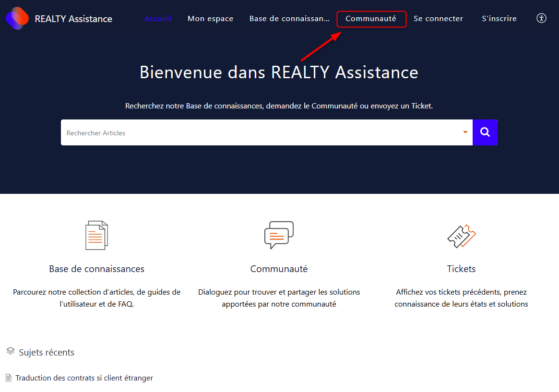The height and width of the screenshot is (392, 559).
Task: Open Base de connaissances navigation tab
Action: (289, 19)
